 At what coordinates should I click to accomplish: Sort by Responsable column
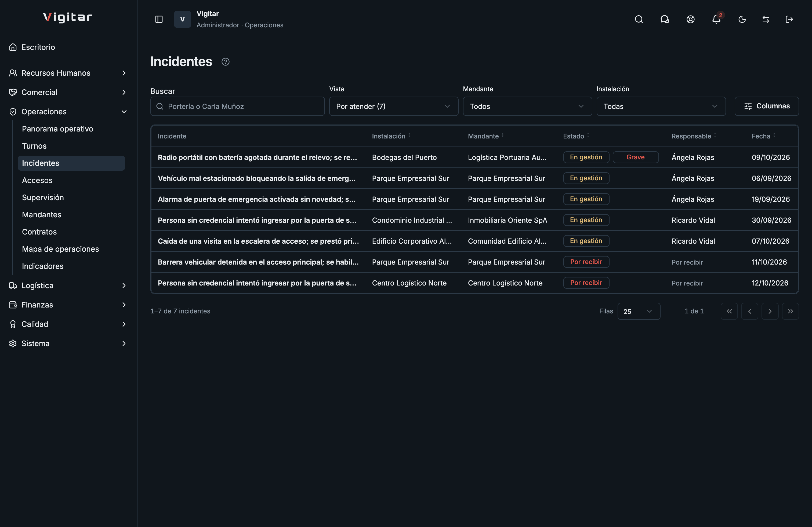(694, 136)
